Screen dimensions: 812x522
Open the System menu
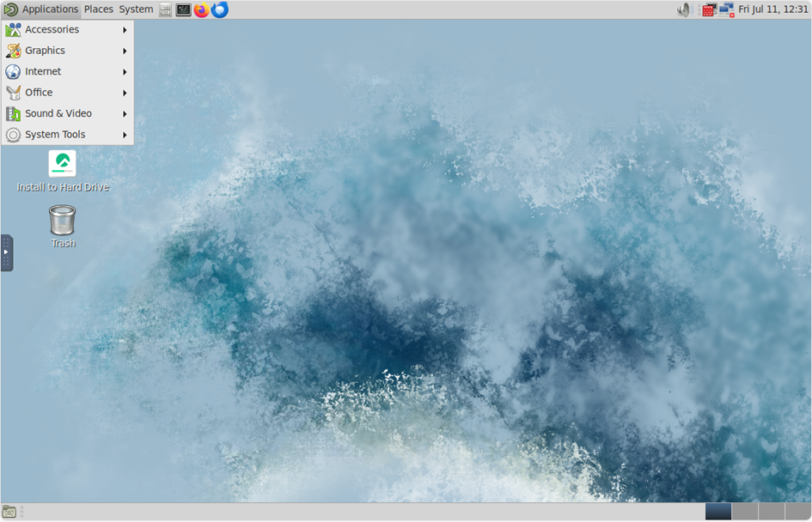(x=137, y=9)
